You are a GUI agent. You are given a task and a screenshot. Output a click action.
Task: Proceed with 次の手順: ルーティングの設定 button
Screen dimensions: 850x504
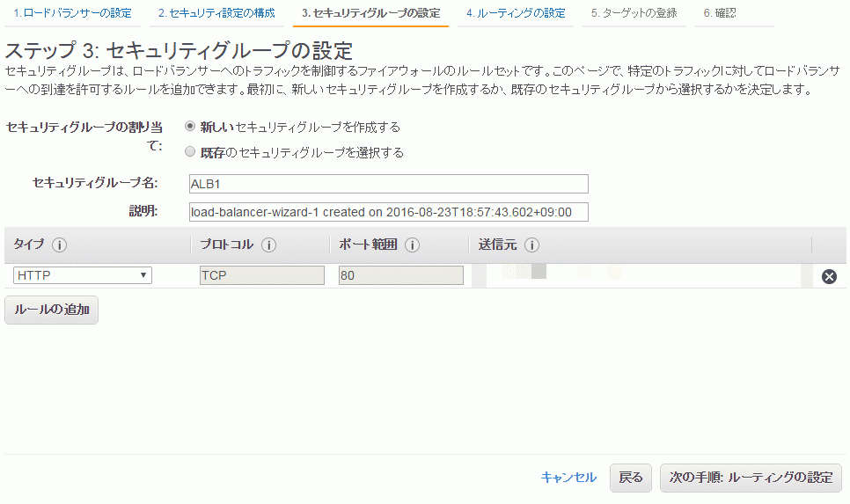coord(751,478)
